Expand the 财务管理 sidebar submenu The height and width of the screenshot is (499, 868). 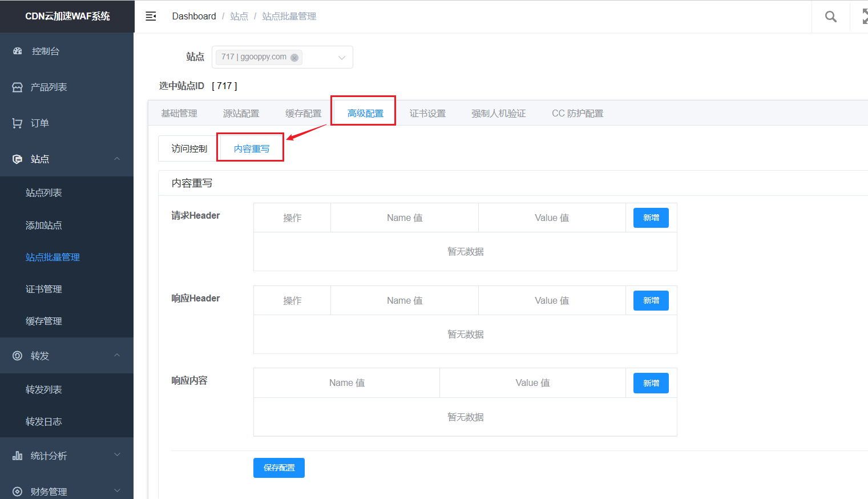(117, 490)
